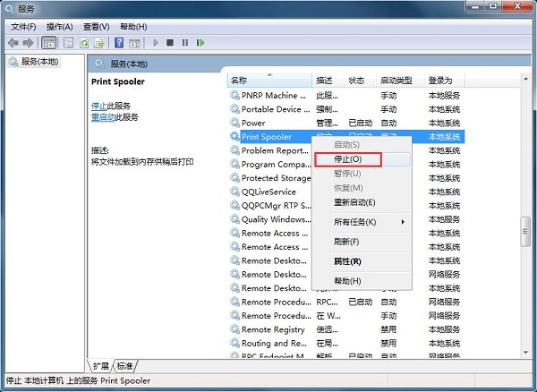537x392 pixels.
Task: Click the vertical scrollbar thumb
Action: [x=525, y=232]
